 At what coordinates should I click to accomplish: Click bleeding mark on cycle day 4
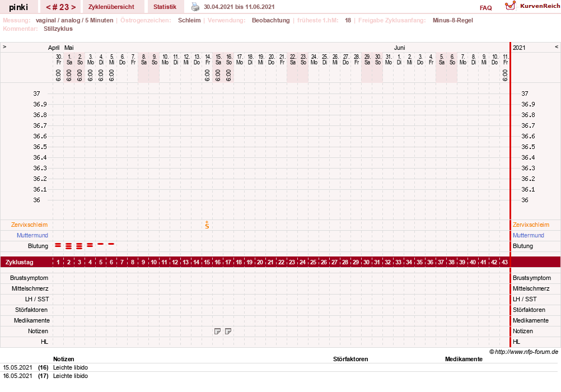(90, 245)
